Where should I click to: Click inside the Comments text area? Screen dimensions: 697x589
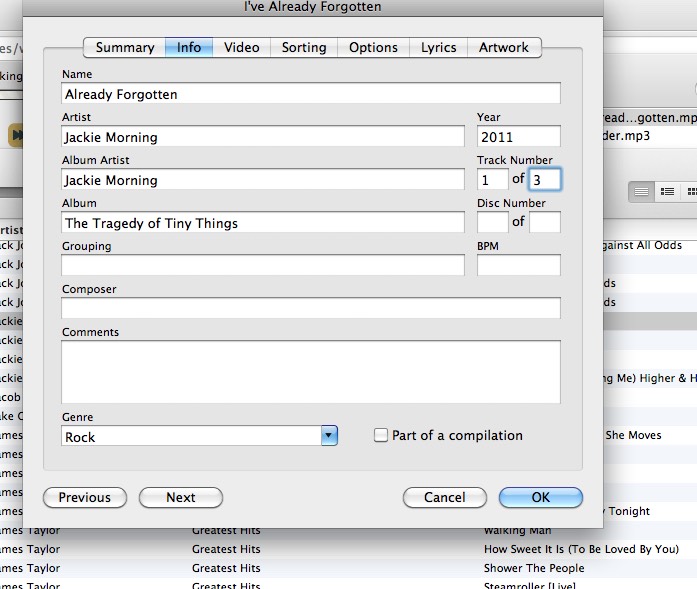tap(311, 372)
